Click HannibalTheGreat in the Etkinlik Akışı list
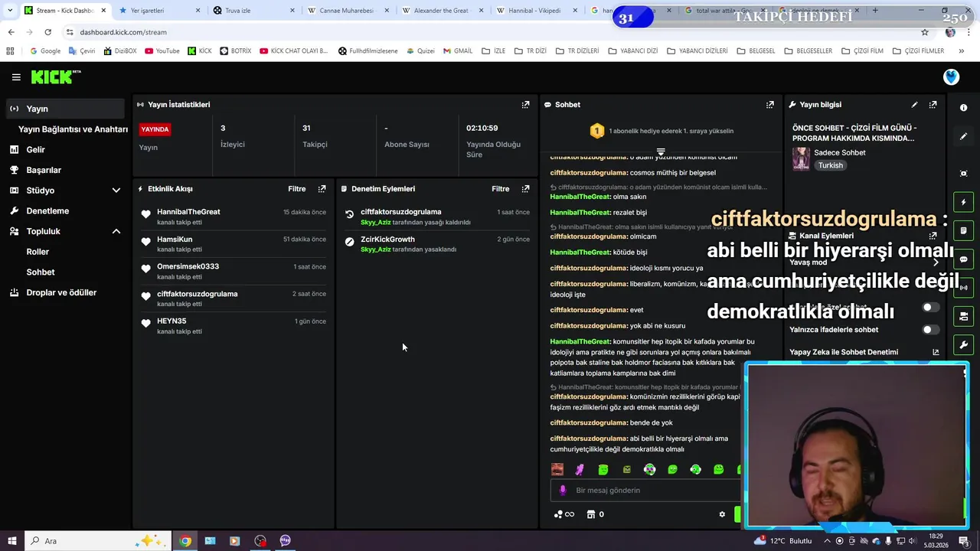This screenshot has height=551, width=980. 188,212
